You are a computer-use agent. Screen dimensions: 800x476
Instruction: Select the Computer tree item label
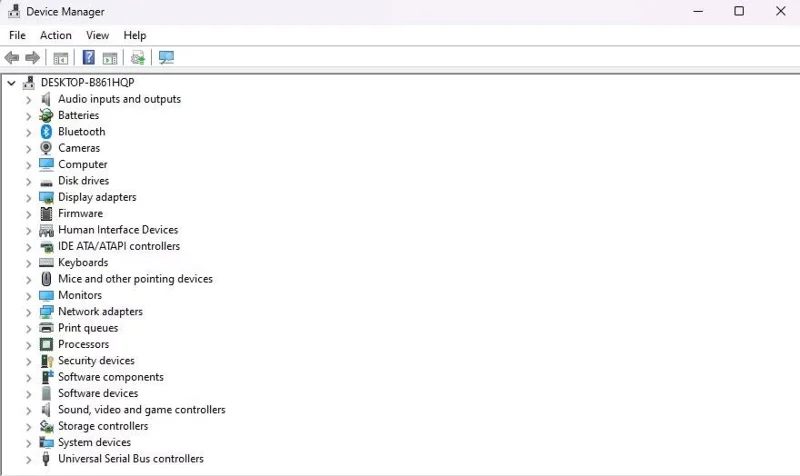(x=83, y=164)
